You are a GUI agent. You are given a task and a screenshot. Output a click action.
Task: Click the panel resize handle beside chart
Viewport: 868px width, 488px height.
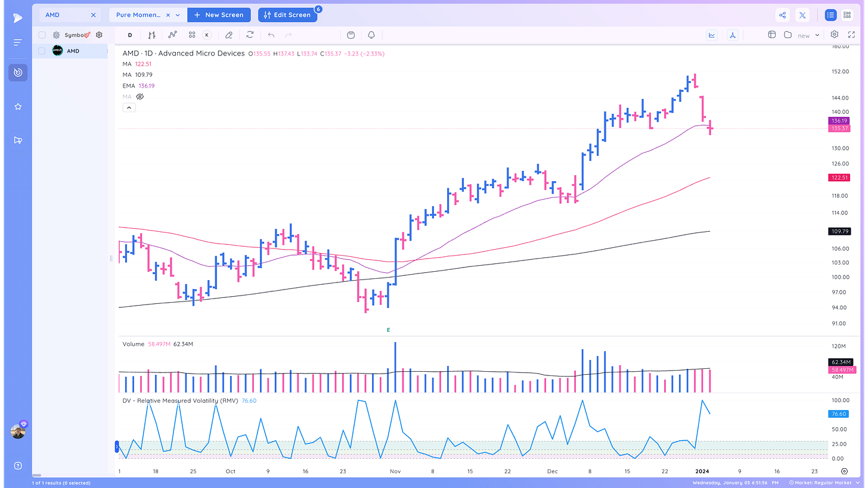pyautogui.click(x=111, y=258)
